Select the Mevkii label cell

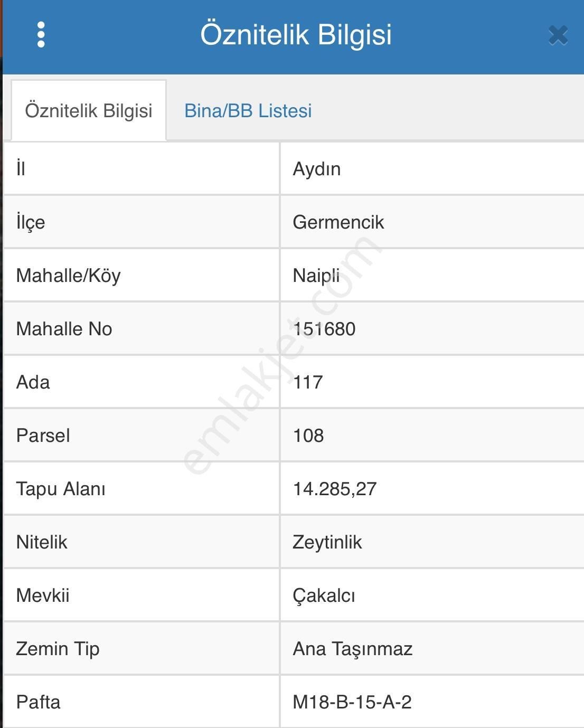42,595
